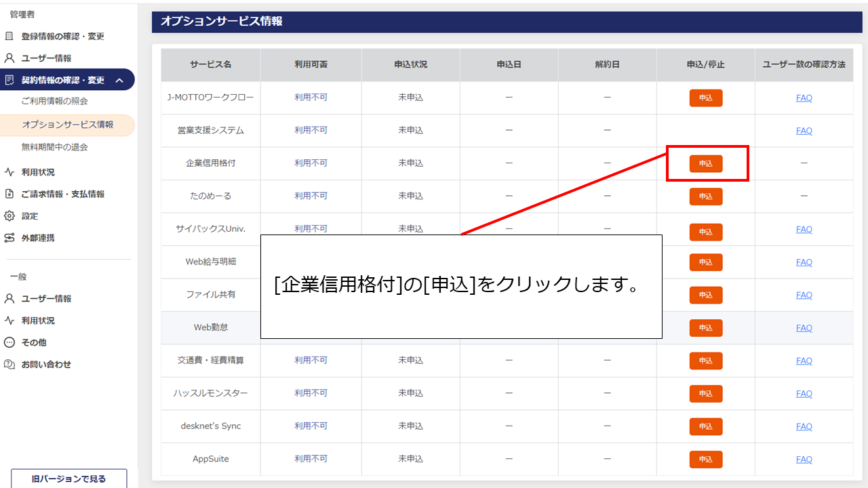Click 申込 button for たのめーる
The height and width of the screenshot is (488, 868).
(x=706, y=197)
